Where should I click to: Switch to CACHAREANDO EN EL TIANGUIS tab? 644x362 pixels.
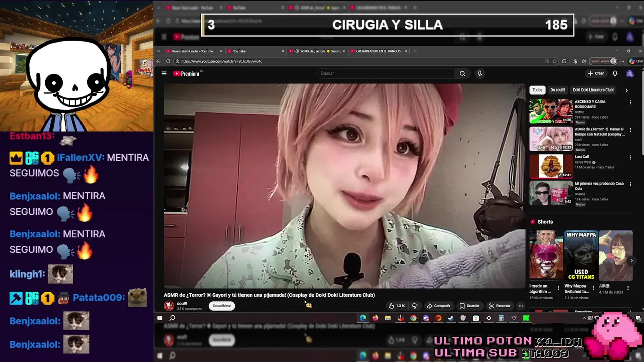click(x=378, y=51)
